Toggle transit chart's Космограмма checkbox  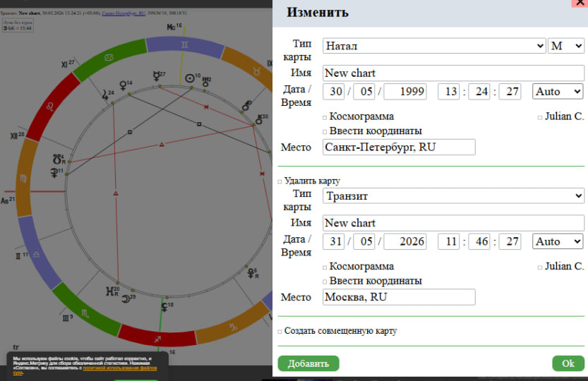(325, 267)
